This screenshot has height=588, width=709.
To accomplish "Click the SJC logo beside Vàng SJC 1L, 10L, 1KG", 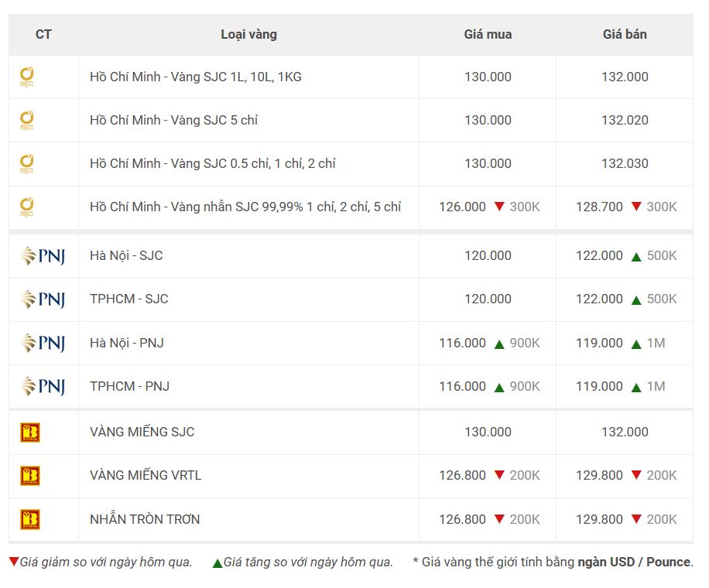I will click(26, 77).
